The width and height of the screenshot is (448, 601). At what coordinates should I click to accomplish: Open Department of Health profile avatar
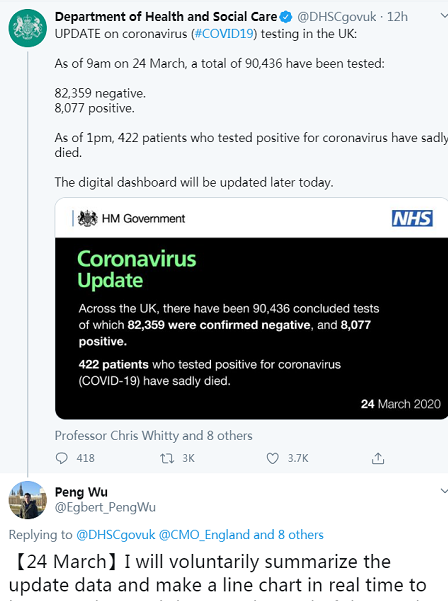(28, 28)
